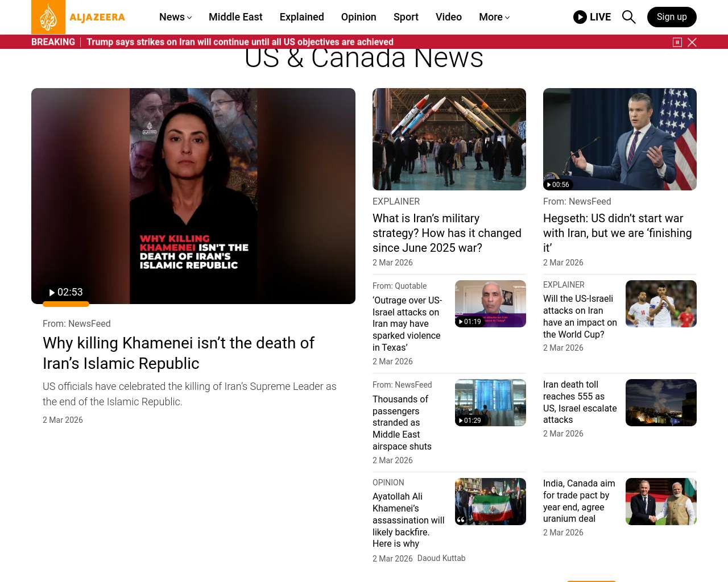Open the Iran military strategy explainer headline
Image resolution: width=728 pixels, height=582 pixels.
point(446,233)
